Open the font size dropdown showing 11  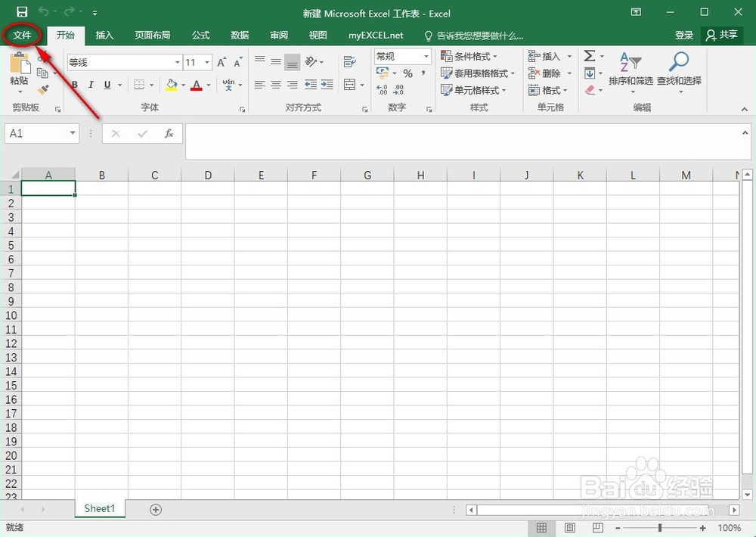[x=207, y=62]
